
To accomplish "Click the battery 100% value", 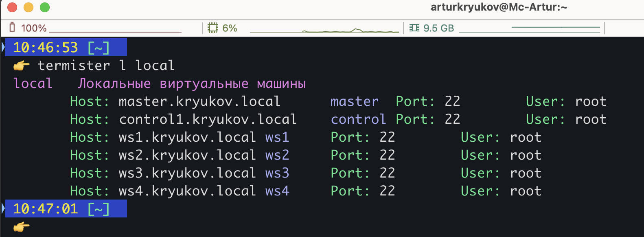I will (34, 28).
